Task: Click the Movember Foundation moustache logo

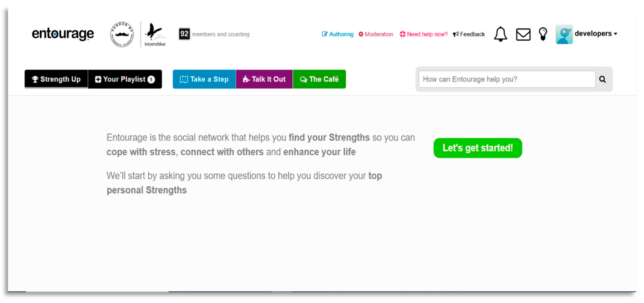Action: point(122,34)
